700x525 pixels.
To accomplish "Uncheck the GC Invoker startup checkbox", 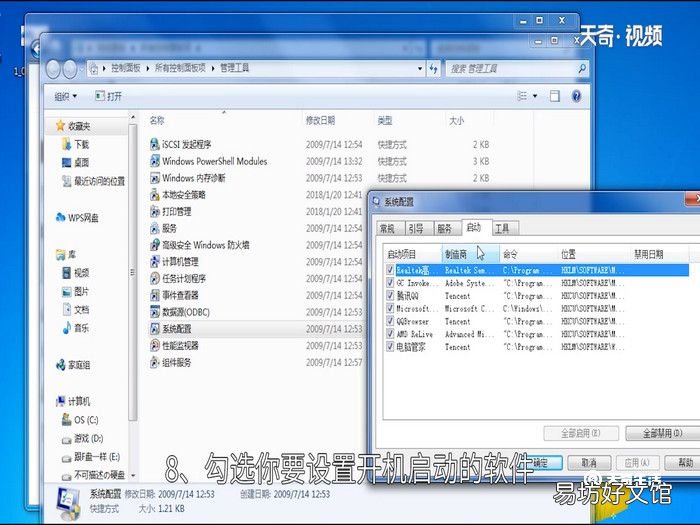I will 390,283.
